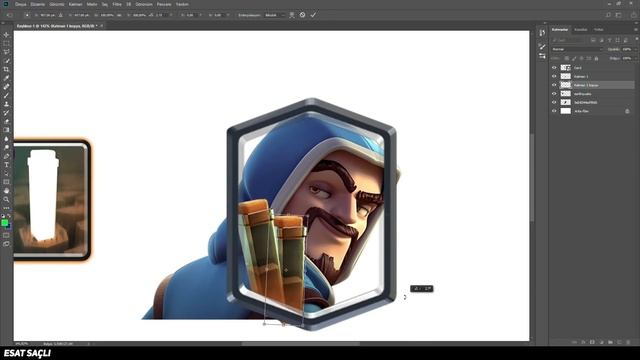The image size is (640, 360).
Task: Add a layer mask from panel footer
Action: tap(592, 342)
